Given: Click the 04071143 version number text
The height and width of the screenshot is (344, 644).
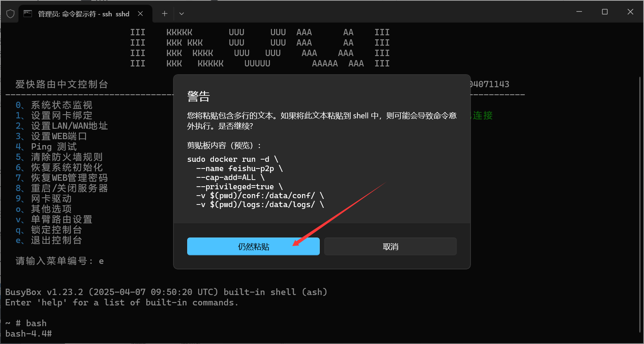Looking at the screenshot, I should pos(490,84).
